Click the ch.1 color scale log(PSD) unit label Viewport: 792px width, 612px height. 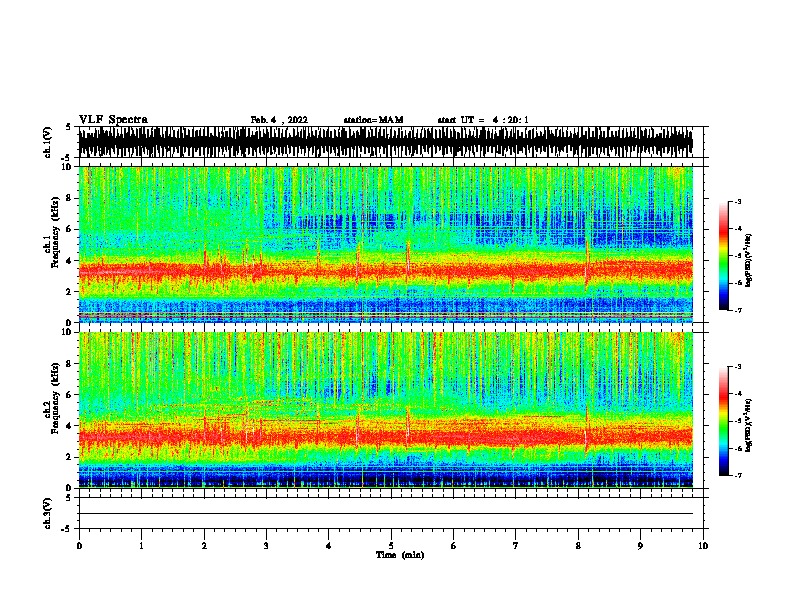[748, 260]
